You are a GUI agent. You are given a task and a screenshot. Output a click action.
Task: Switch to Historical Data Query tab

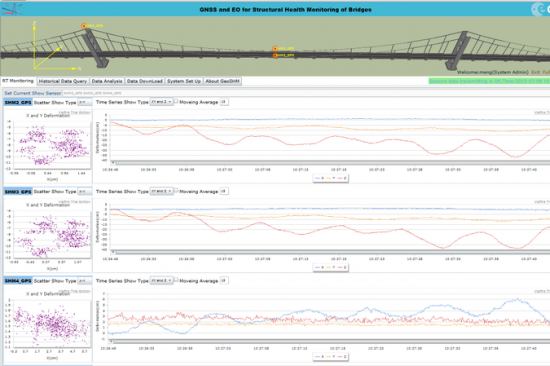point(62,81)
